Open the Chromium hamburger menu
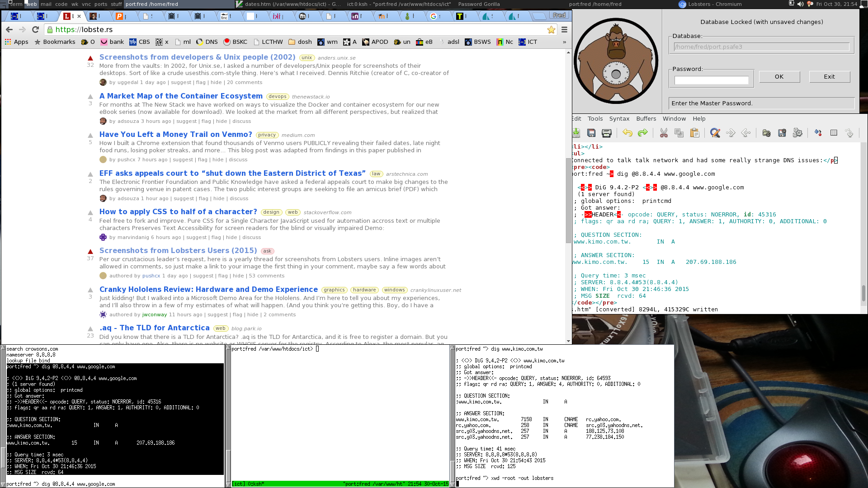Screen dimensions: 868x488 564,29
